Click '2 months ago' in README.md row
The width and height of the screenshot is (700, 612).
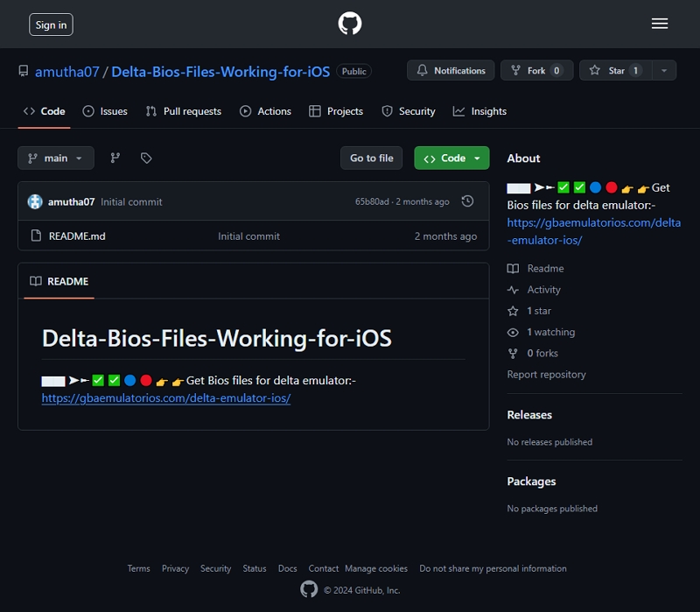tap(445, 236)
